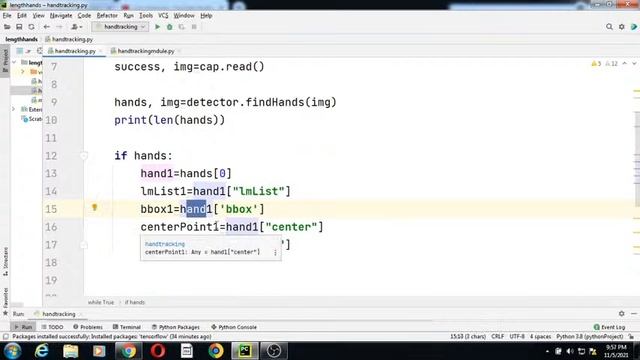
Task: Open Search Everywhere magnifier icon
Action: pyautogui.click(x=609, y=27)
